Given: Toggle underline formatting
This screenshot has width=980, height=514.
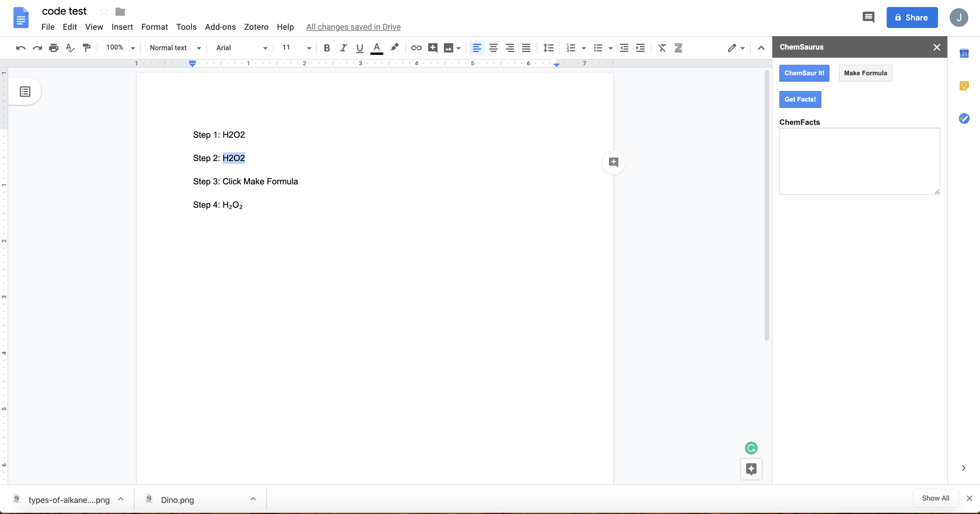Looking at the screenshot, I should [x=360, y=48].
